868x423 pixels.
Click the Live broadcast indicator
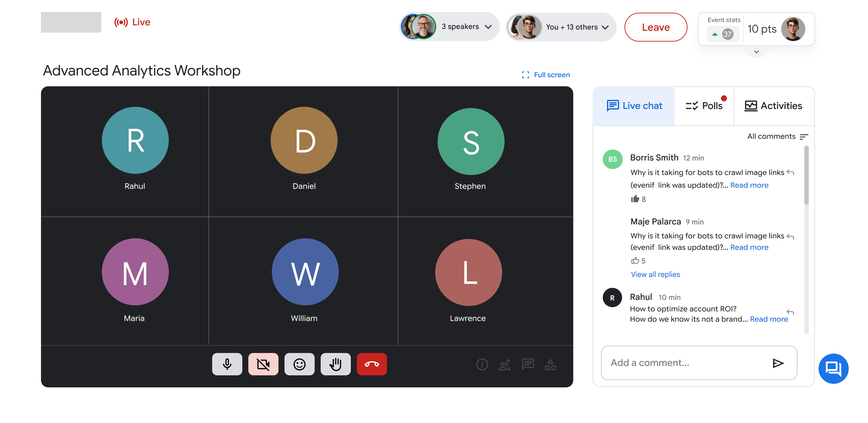pos(132,22)
